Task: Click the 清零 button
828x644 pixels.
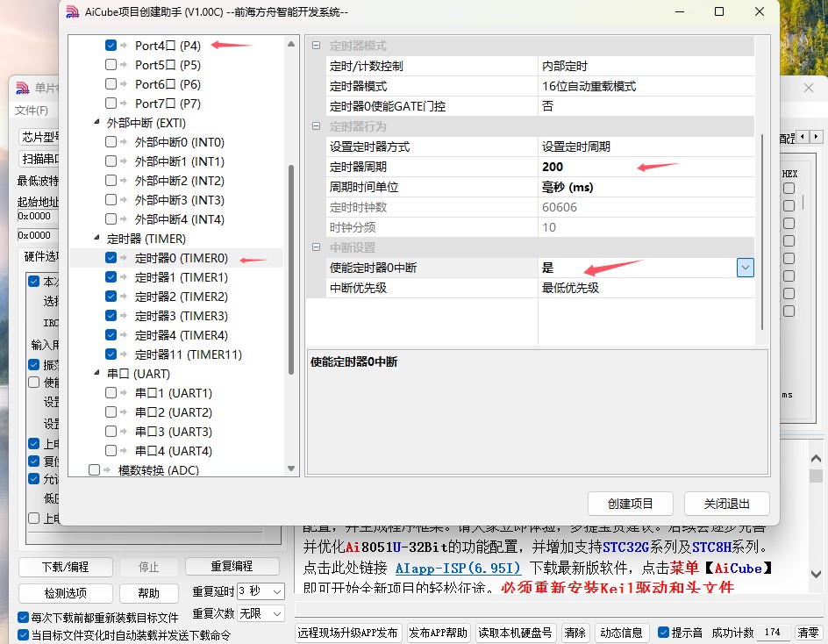Action: click(x=808, y=633)
